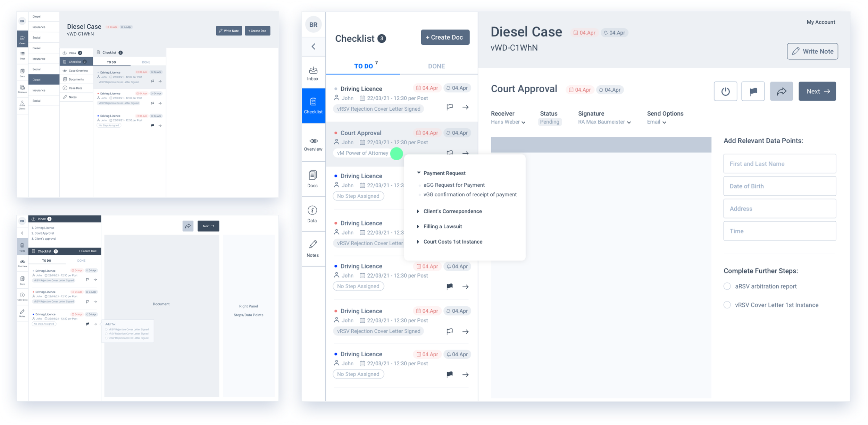Switch to the DONE tab in Checklist

pos(436,66)
